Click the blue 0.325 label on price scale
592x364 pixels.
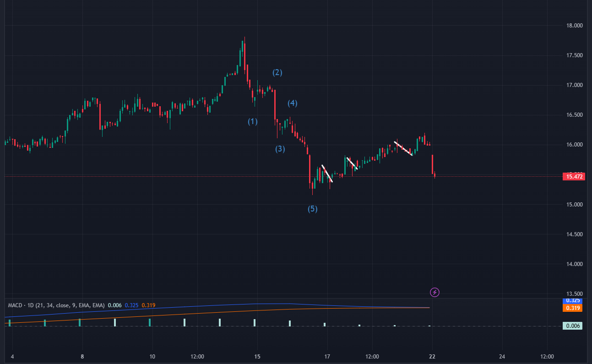573,302
